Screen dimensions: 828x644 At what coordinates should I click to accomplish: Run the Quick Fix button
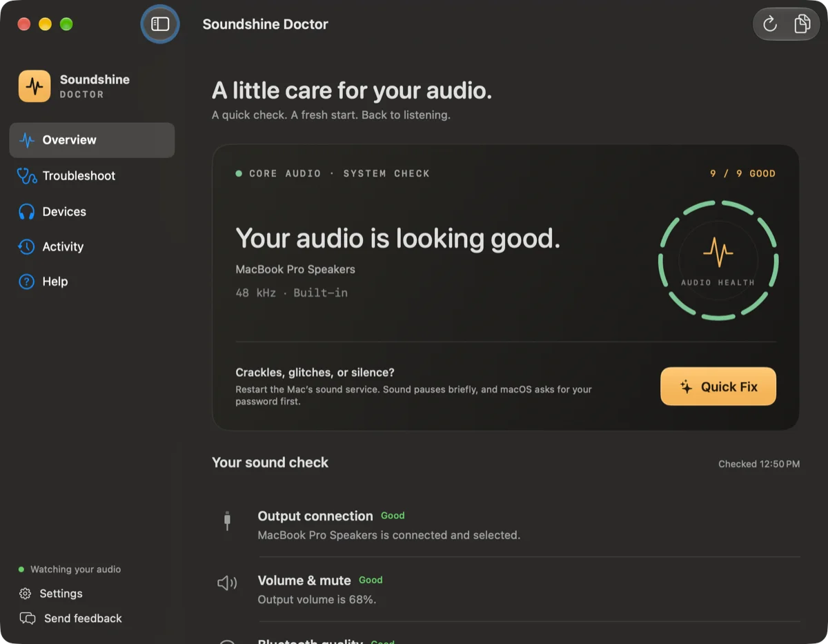[x=718, y=387]
